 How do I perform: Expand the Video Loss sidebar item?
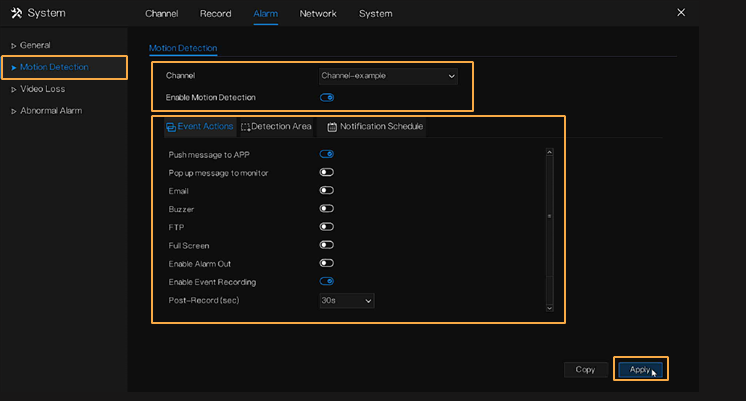tap(42, 89)
